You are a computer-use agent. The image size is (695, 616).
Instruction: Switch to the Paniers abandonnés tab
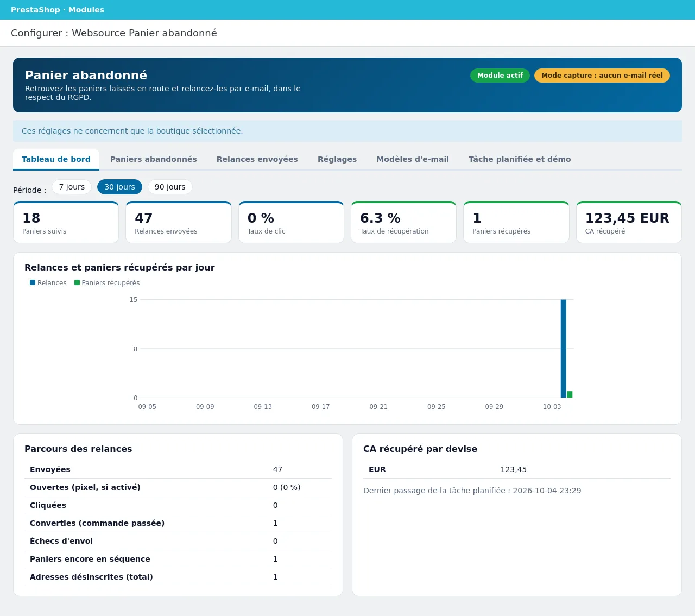tap(154, 159)
